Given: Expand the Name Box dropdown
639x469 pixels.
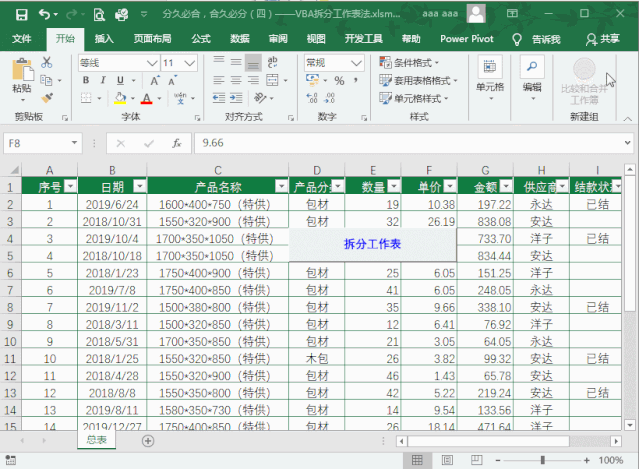Looking at the screenshot, I should pyautogui.click(x=74, y=143).
